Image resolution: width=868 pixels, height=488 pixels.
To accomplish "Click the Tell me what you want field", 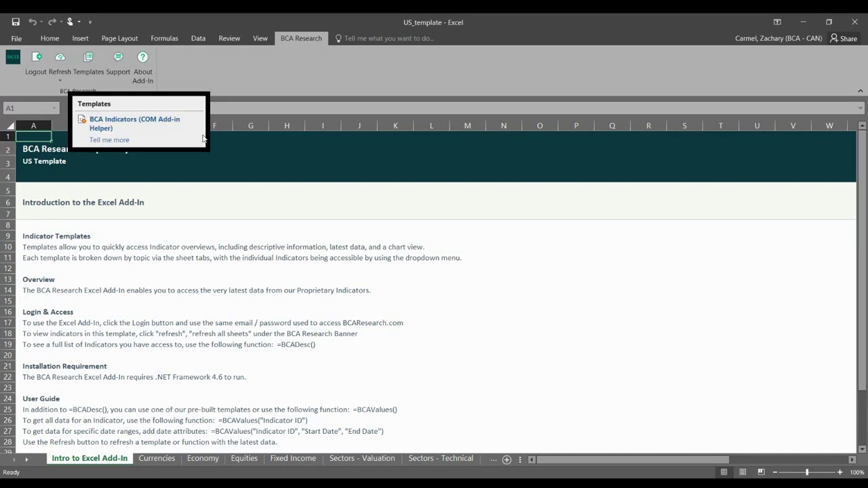I will pyautogui.click(x=389, y=39).
